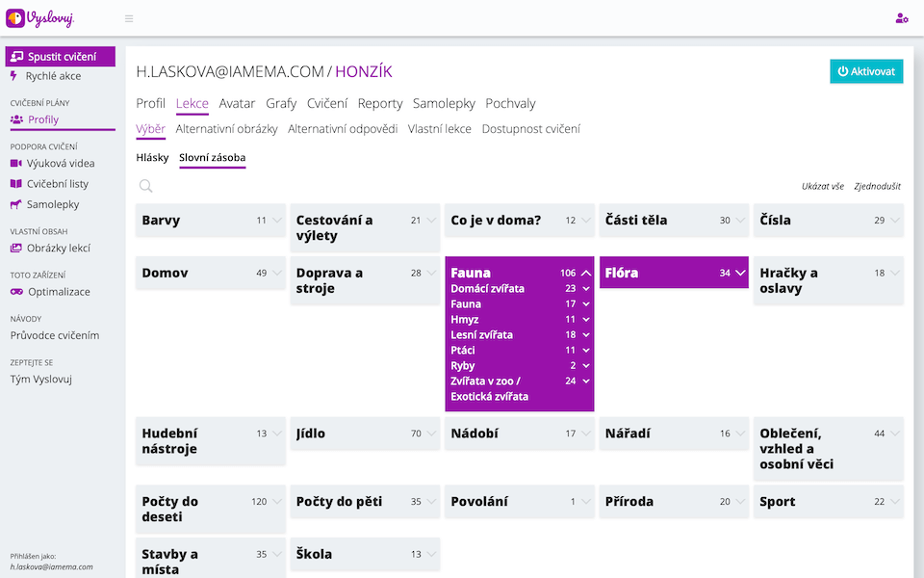
Task: Open Optimalizace gamepad item
Action: [x=58, y=292]
